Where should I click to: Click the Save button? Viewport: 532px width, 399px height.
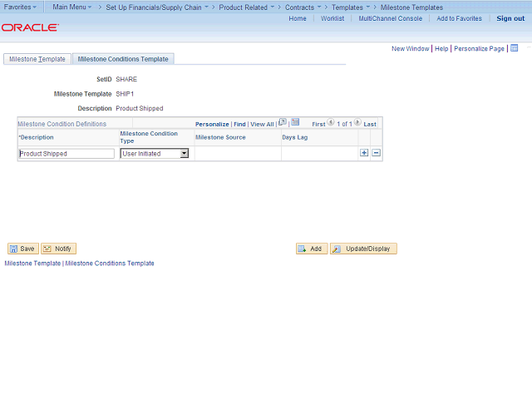pyautogui.click(x=23, y=249)
